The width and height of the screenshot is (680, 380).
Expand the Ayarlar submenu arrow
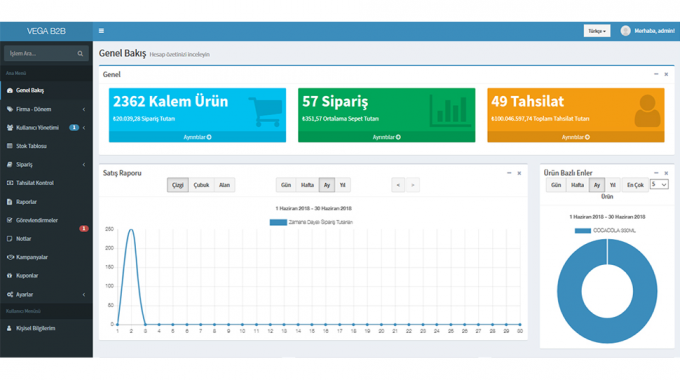84,295
